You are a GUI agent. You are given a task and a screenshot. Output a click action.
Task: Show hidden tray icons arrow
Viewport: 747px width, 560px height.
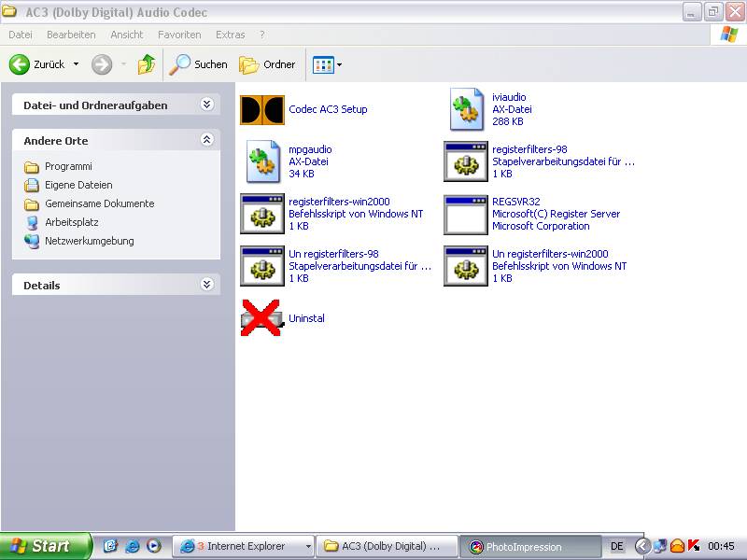click(642, 546)
